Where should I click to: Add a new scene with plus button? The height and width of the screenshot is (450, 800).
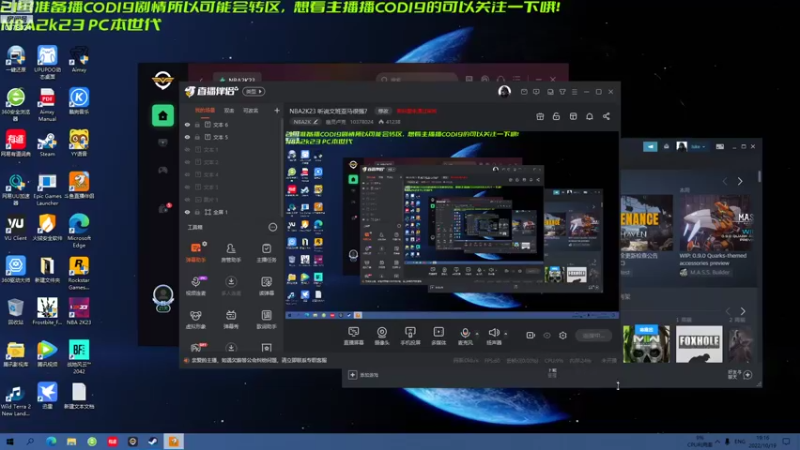click(277, 110)
